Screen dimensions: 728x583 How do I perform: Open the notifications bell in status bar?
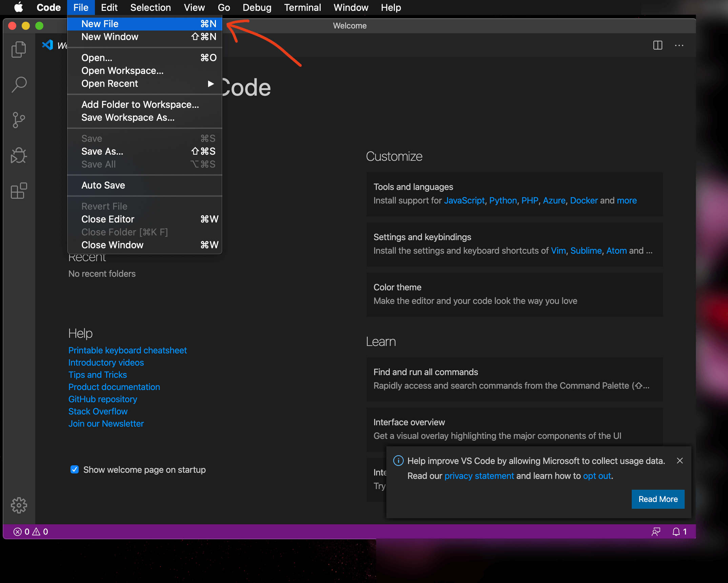pos(676,531)
